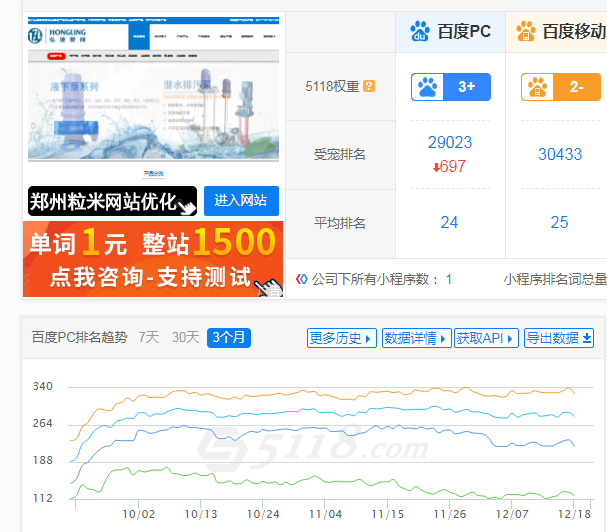Viewport: 607px width, 532px height.
Task: Click the 5118权重 row label
Action: click(332, 86)
